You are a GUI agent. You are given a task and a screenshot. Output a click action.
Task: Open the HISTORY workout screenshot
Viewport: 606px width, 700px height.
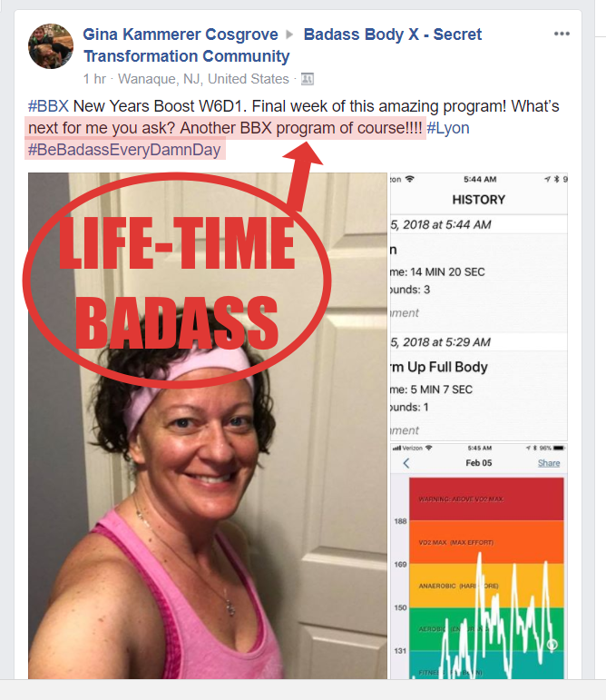pyautogui.click(x=478, y=307)
